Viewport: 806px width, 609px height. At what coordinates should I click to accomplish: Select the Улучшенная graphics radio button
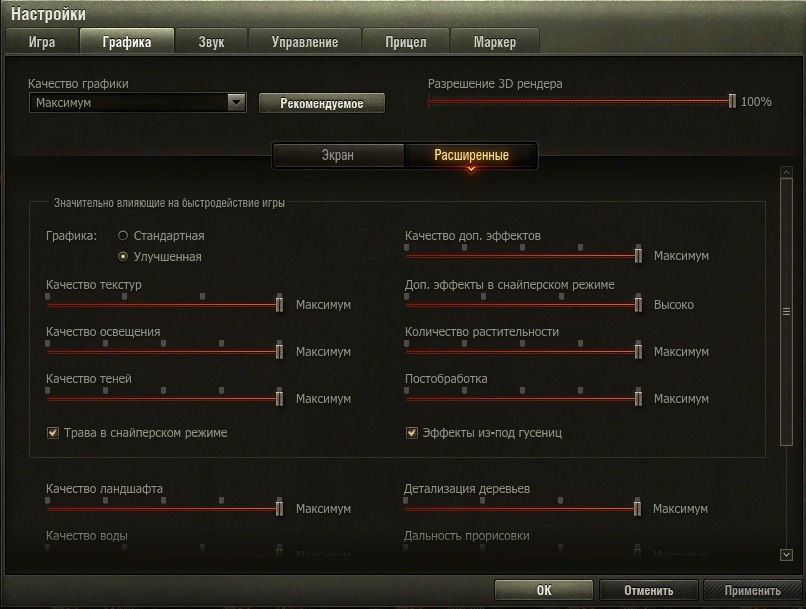(123, 256)
